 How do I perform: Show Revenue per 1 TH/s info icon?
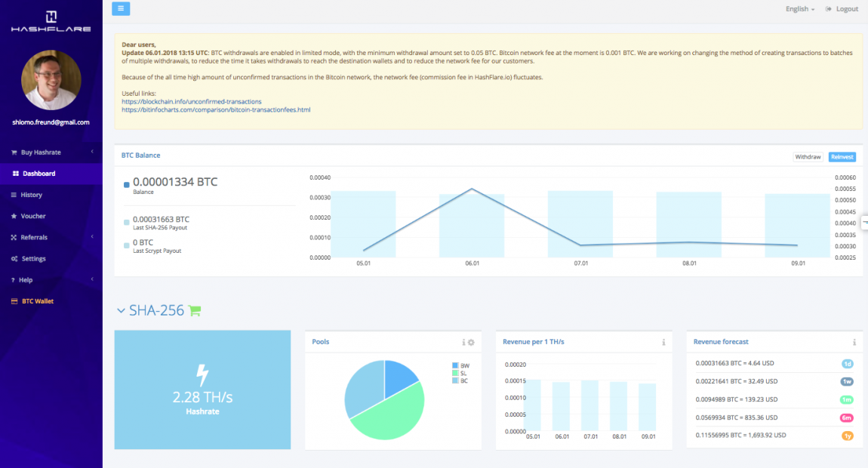click(663, 342)
